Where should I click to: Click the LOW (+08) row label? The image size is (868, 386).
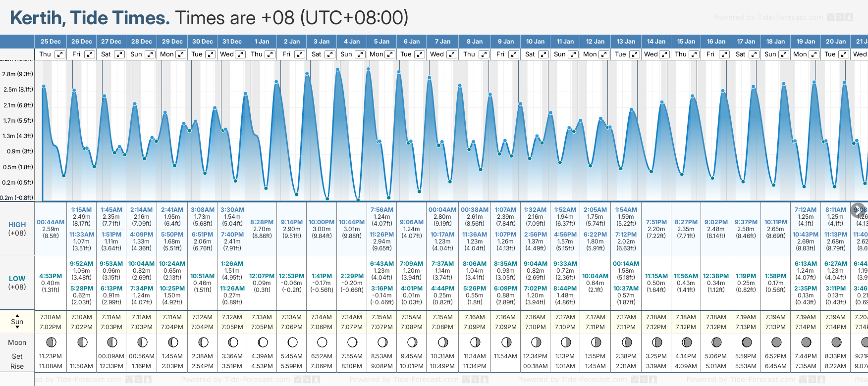pos(17,283)
